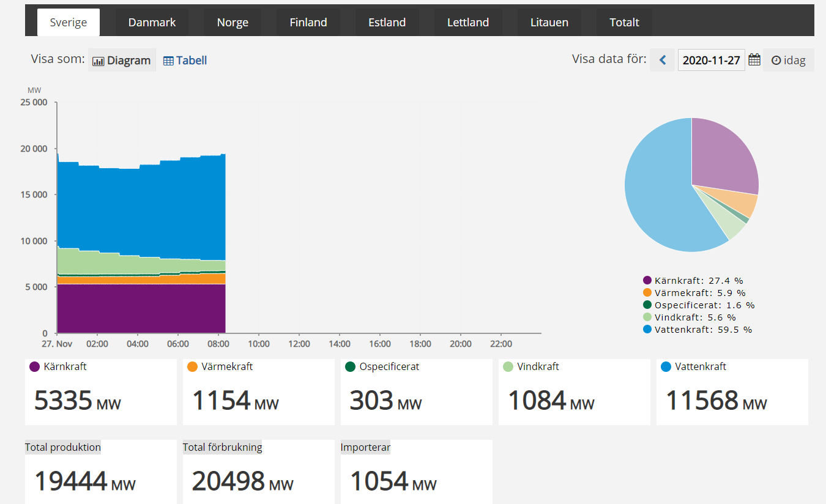Click the 1054 MW import value
This screenshot has width=826, height=504.
coord(393,481)
